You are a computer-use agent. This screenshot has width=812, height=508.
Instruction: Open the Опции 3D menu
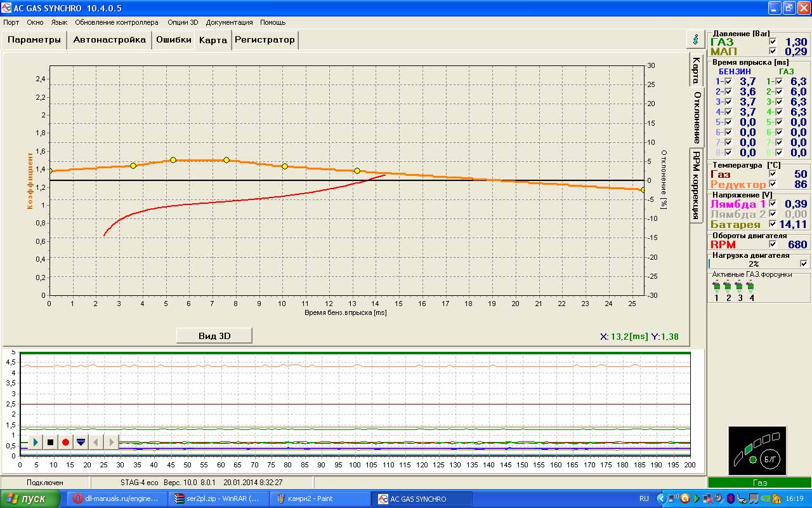click(x=183, y=22)
